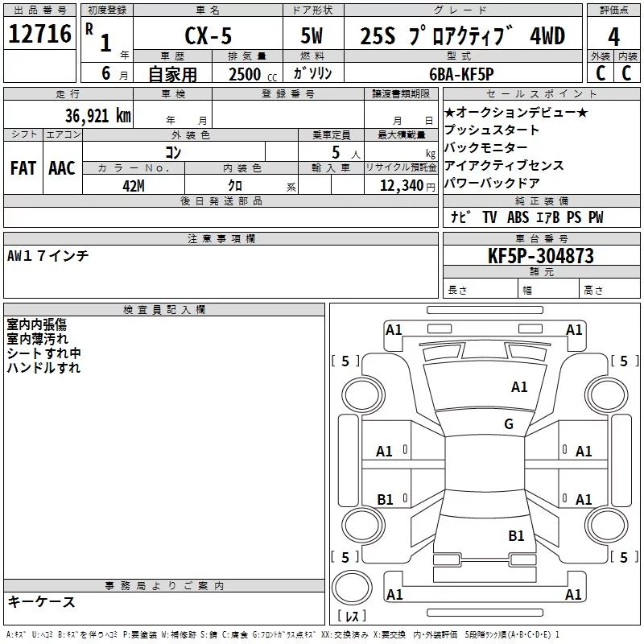The height and width of the screenshot is (644, 644).
Task: Click the recycle deposit 12,340 yen
Action: pos(407,185)
